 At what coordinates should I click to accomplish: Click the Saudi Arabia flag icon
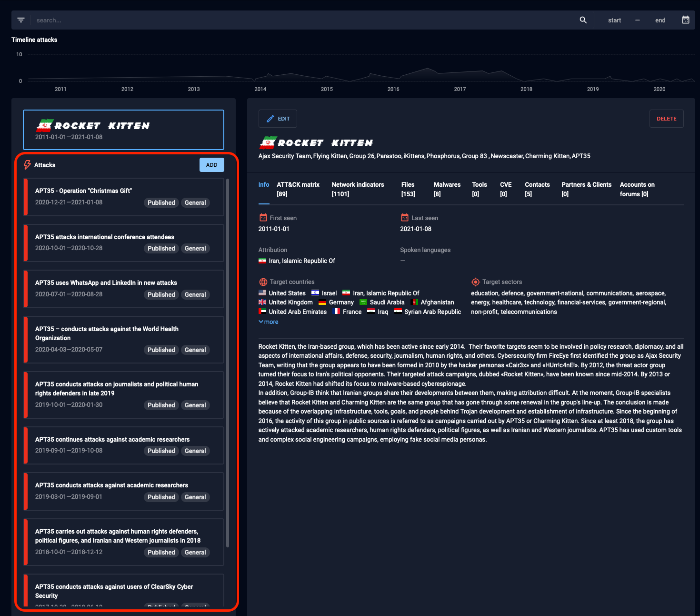click(363, 302)
